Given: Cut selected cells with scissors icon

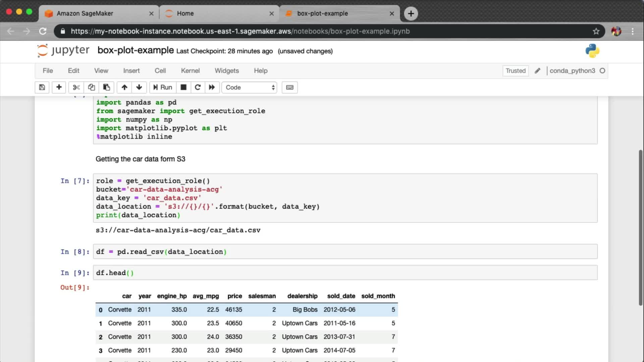Looking at the screenshot, I should coord(76,87).
